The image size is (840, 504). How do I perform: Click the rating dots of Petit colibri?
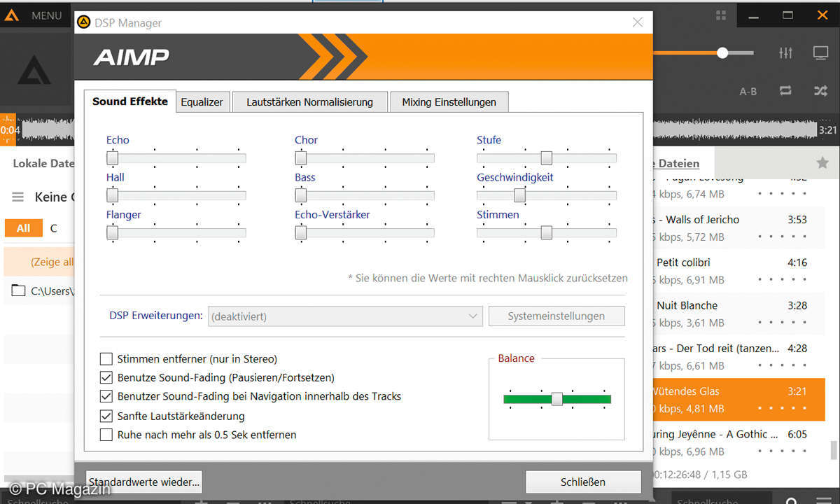[783, 280]
